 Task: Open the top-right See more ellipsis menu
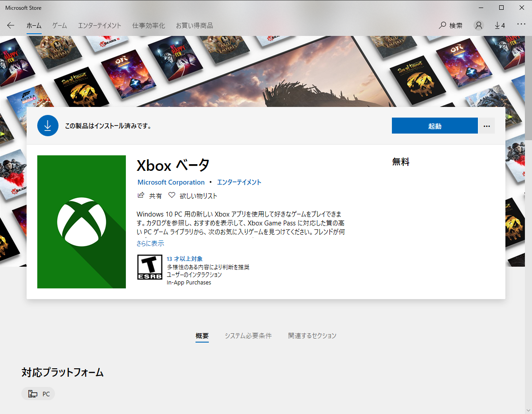click(521, 25)
